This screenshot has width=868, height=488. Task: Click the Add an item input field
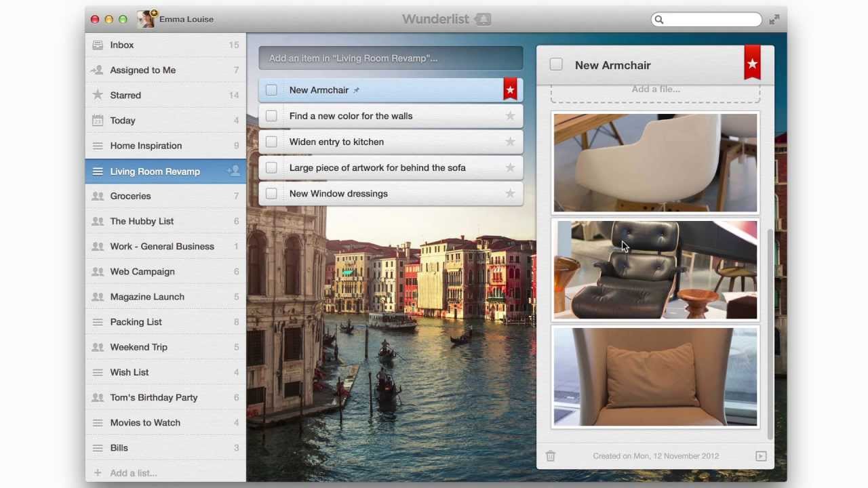pos(391,58)
